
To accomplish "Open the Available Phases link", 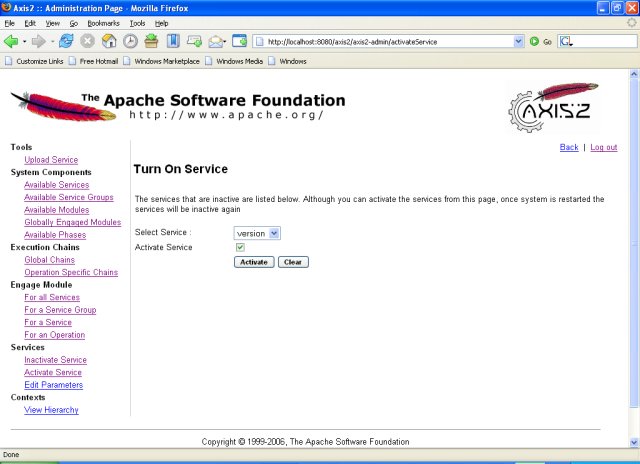I will click(x=55, y=235).
